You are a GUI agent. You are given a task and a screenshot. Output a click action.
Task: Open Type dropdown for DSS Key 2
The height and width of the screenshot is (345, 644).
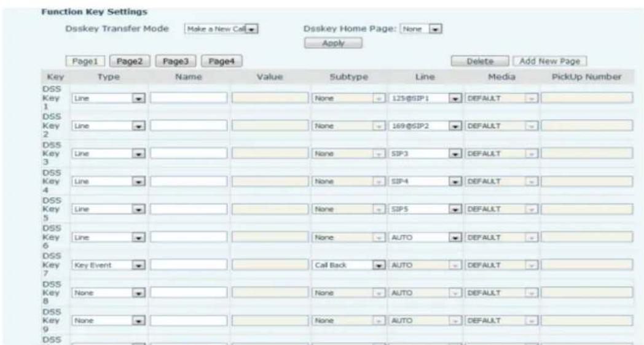[x=108, y=126]
